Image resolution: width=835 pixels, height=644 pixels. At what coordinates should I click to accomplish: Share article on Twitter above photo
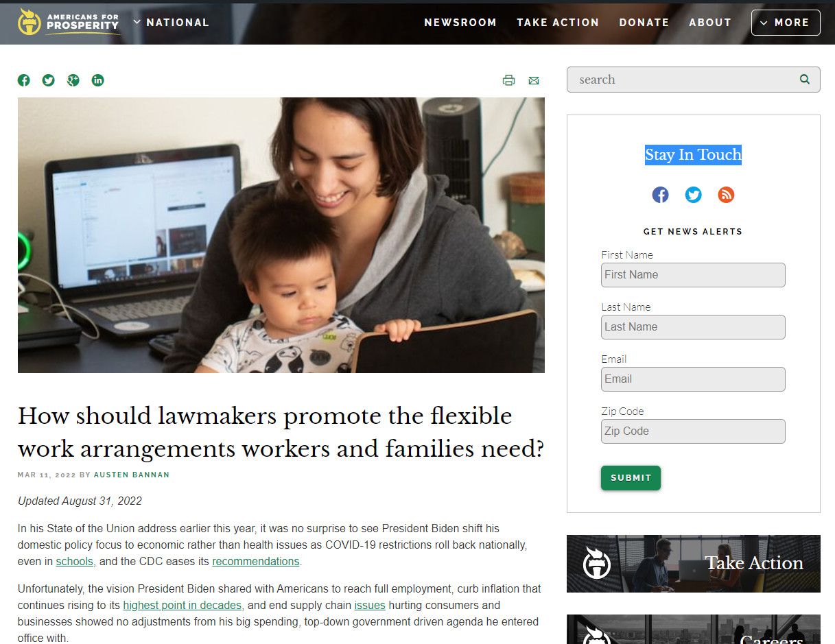click(49, 80)
